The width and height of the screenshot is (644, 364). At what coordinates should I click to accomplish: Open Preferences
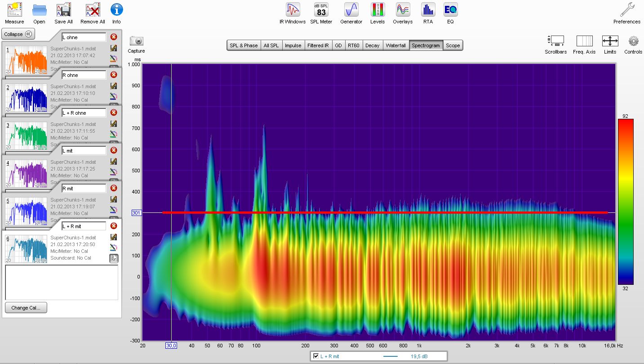point(627,13)
